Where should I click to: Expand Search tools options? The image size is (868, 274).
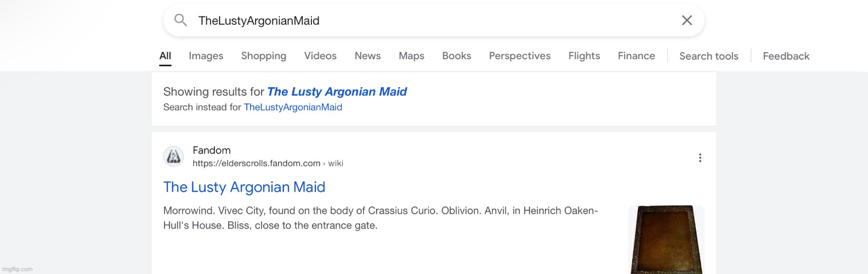[708, 56]
